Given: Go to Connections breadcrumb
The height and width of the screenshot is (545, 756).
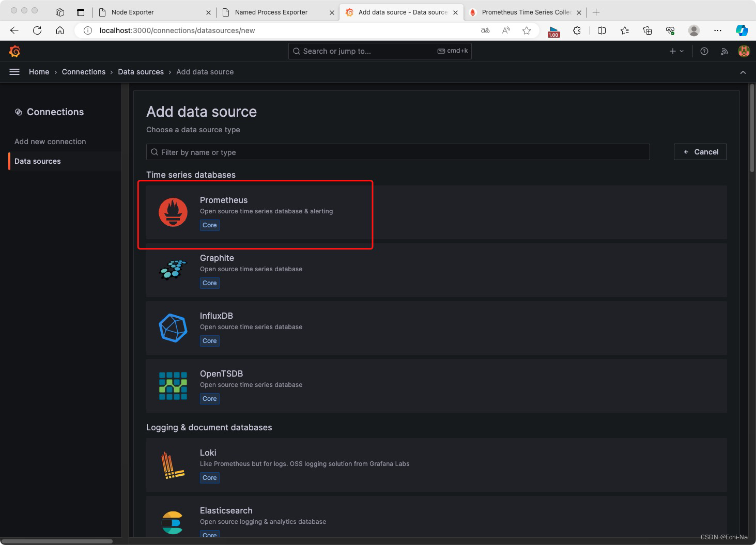Looking at the screenshot, I should click(x=84, y=72).
